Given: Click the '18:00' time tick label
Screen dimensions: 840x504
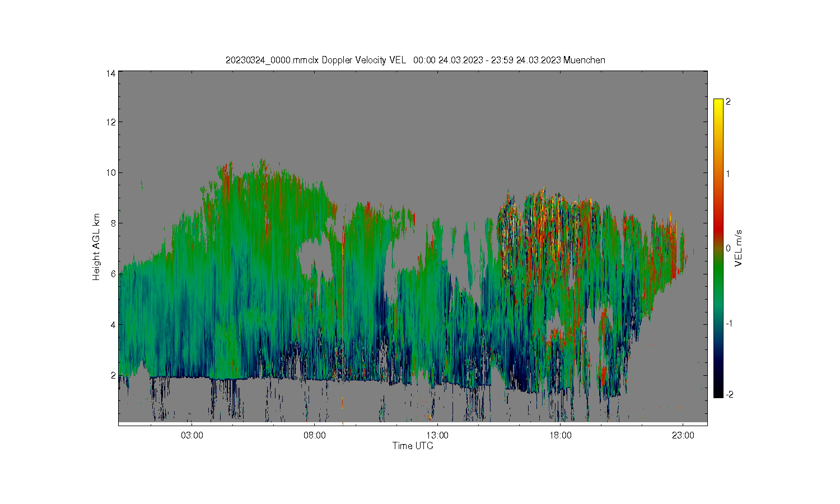Looking at the screenshot, I should tap(560, 435).
